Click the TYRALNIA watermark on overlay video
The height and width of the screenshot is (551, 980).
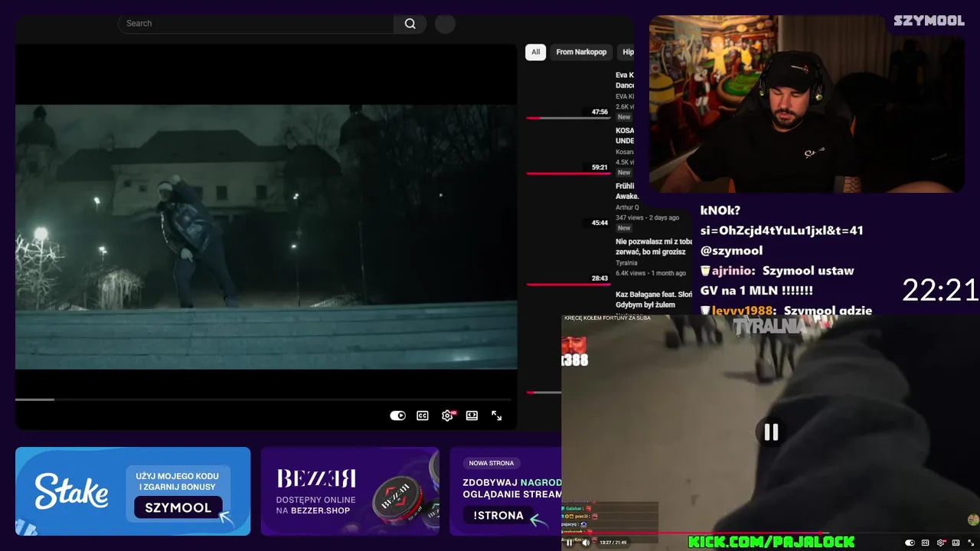[x=772, y=326]
